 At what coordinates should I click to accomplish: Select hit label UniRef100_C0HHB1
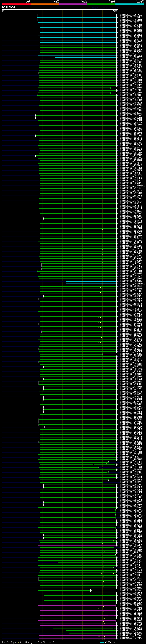tap(131, 314)
